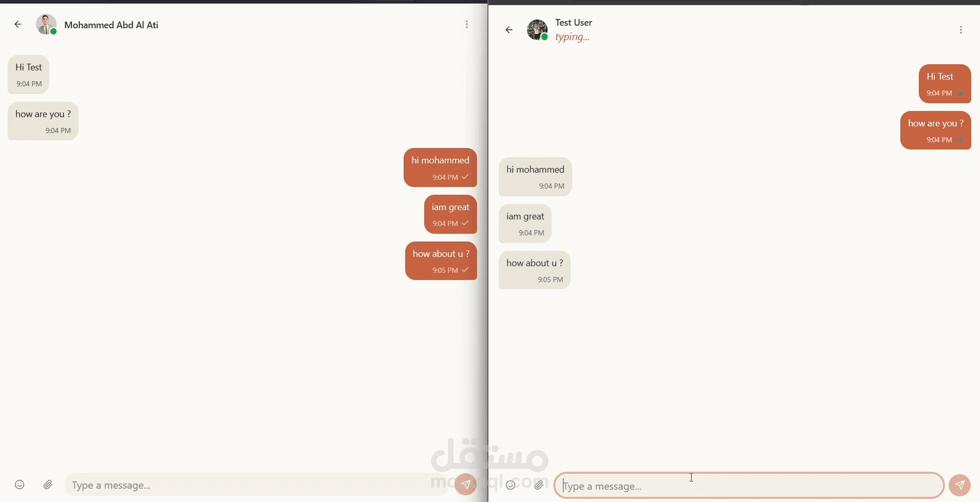Screen dimensions: 980x502
Task: Select sent "how about u ?" orange bubble
Action: point(441,261)
